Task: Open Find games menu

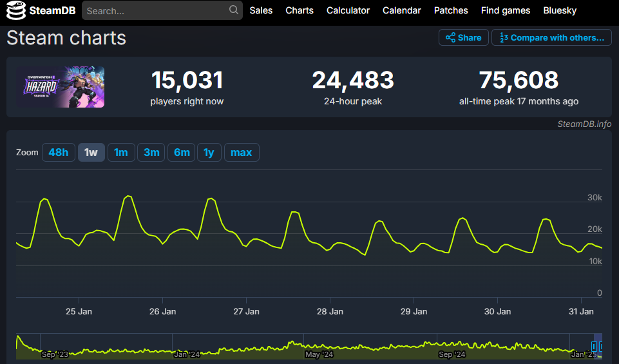Action: point(506,10)
